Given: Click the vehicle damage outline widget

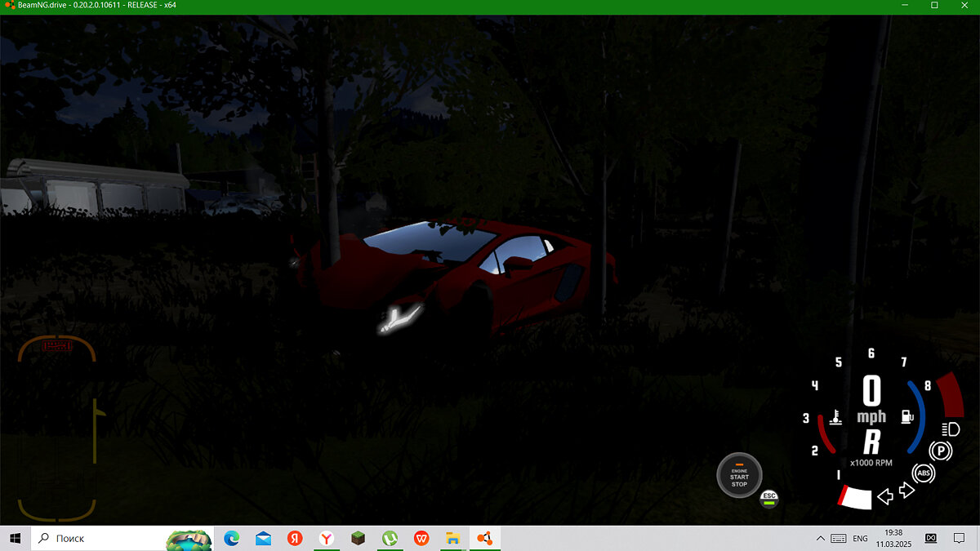Looking at the screenshot, I should point(58,429).
